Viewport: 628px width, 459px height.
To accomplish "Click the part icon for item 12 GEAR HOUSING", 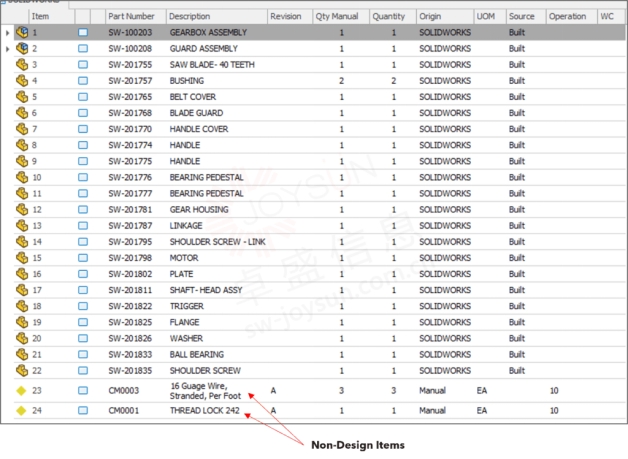I will click(22, 209).
